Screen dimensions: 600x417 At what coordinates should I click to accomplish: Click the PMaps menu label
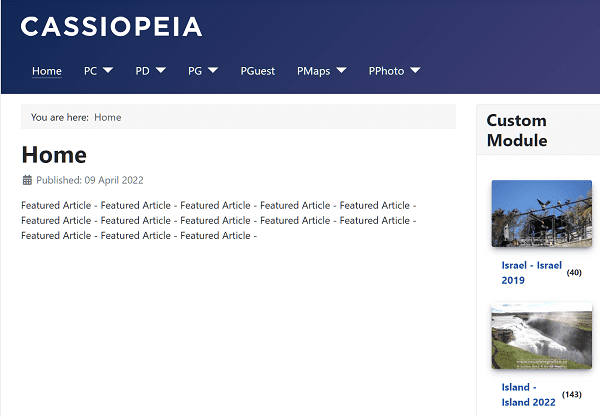tap(315, 71)
